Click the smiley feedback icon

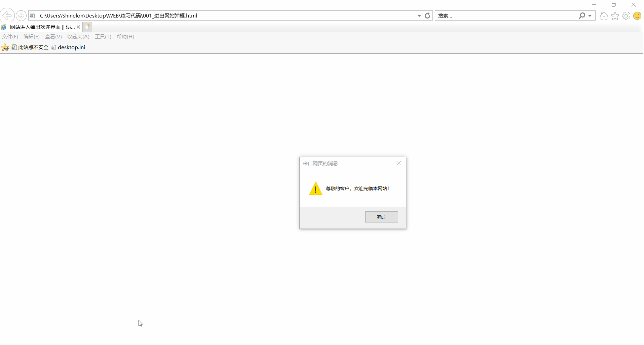click(637, 16)
